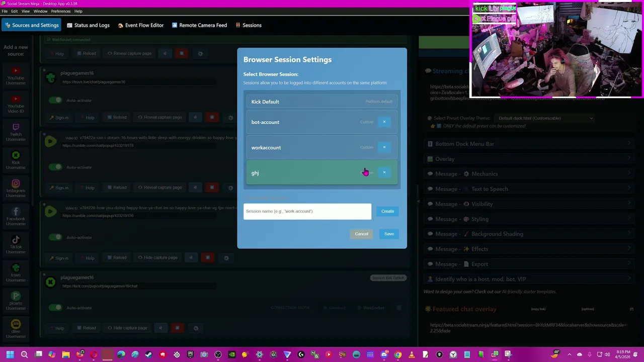Open Windows taskbar search

pyautogui.click(x=24, y=355)
